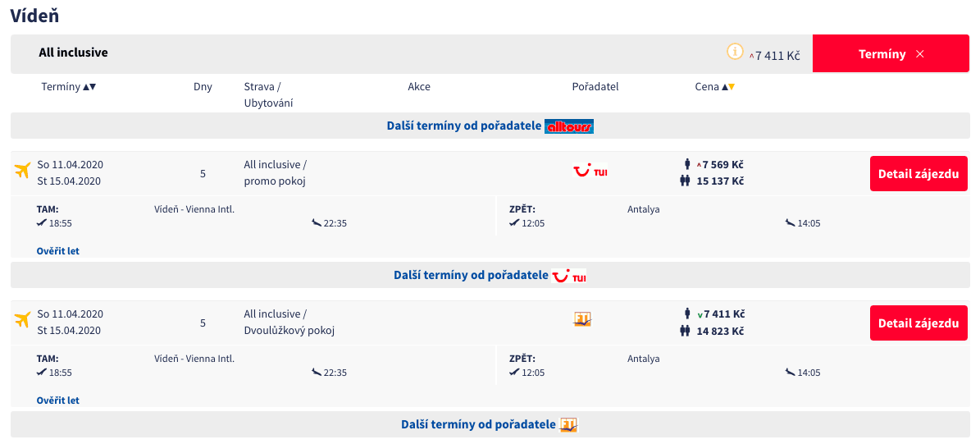Click the orange info circle icon
The width and height of the screenshot is (980, 444).
point(735,52)
